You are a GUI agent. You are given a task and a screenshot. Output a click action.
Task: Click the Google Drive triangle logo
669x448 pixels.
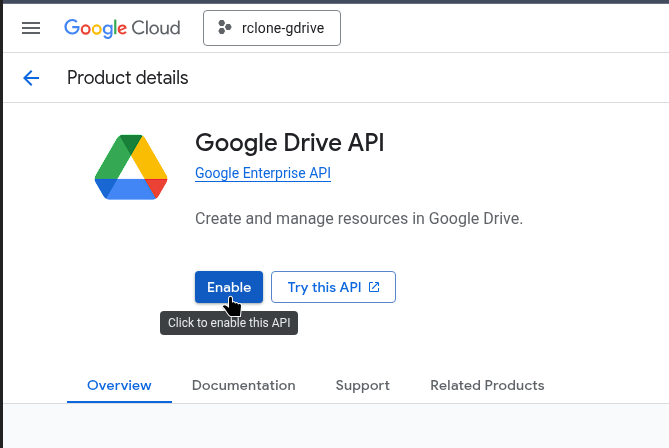pos(130,169)
